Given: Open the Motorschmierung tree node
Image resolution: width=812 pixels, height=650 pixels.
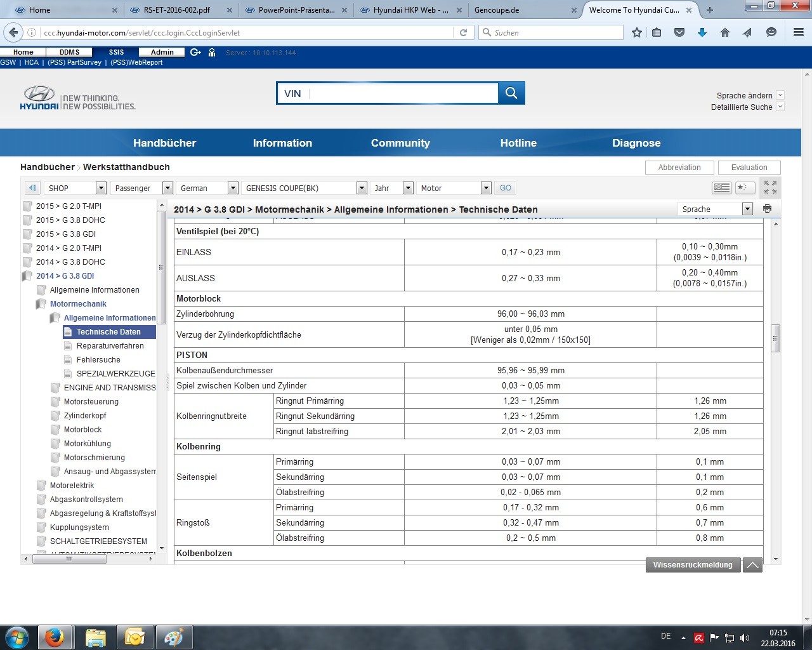Looking at the screenshot, I should (95, 458).
